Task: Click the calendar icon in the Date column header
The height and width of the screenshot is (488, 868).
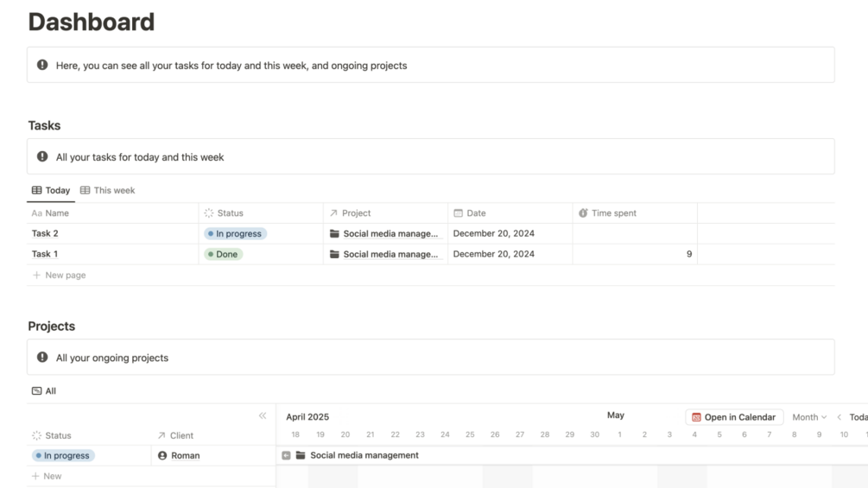Action: coord(458,213)
